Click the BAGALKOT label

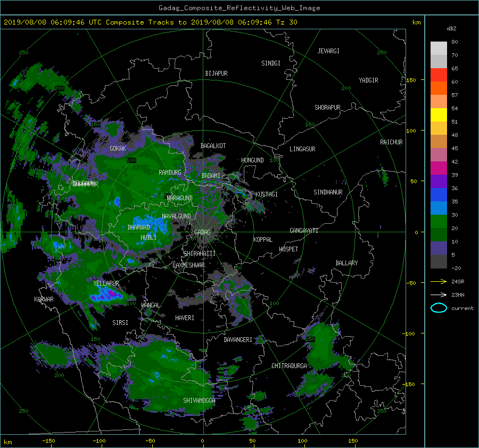tap(213, 146)
